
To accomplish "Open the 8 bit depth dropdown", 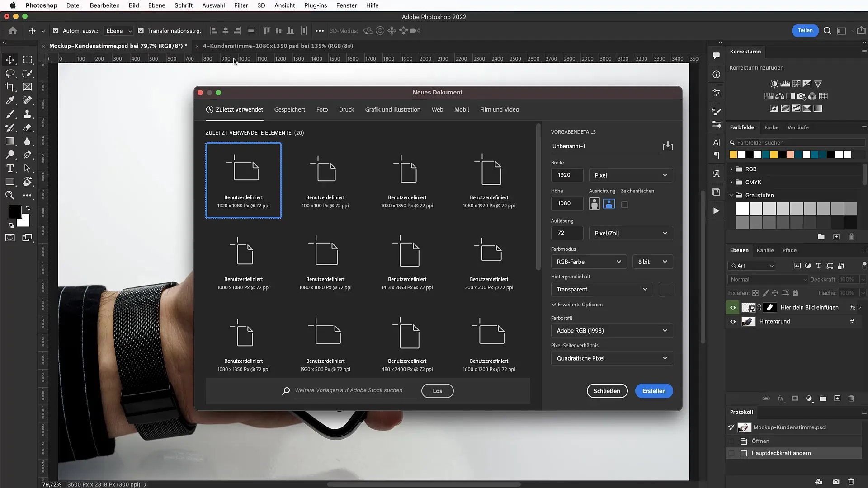I will (652, 262).
